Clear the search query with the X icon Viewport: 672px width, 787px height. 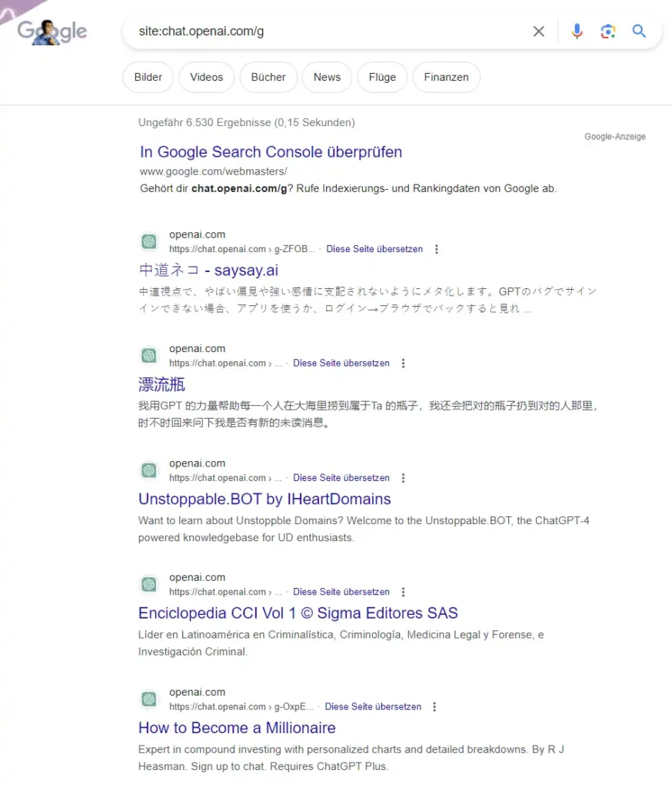pos(538,32)
